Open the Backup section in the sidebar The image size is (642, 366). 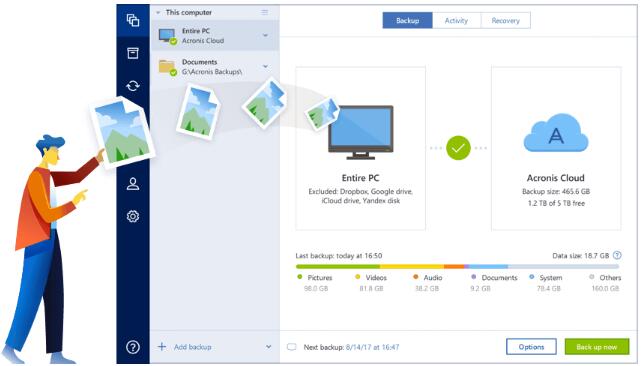click(133, 20)
